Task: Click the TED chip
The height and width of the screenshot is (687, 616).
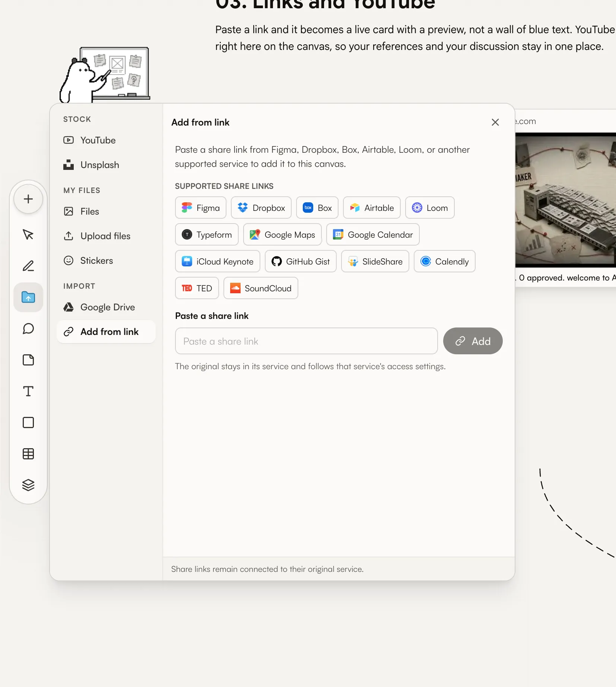Action: point(197,288)
